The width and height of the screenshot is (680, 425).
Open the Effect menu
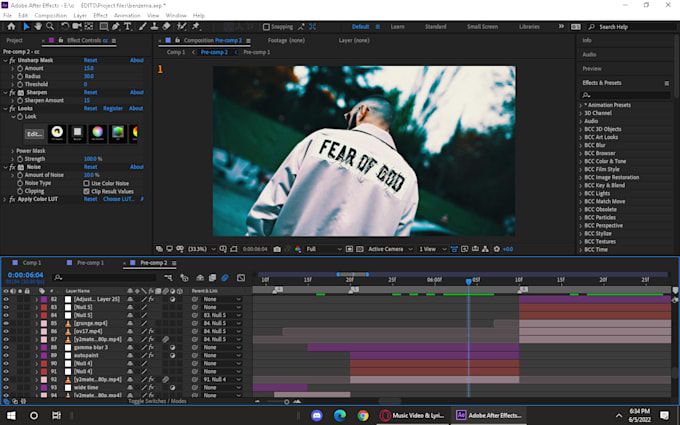click(x=100, y=15)
